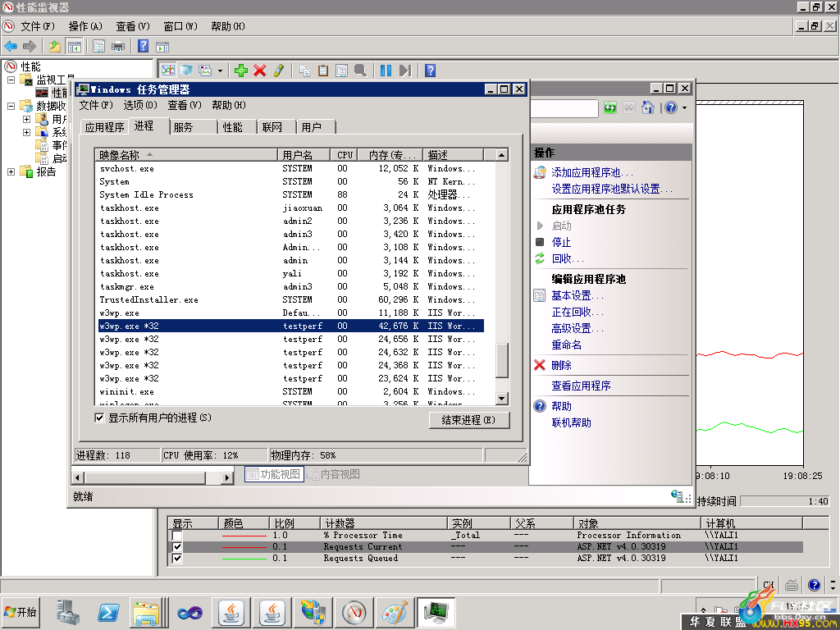
Task: Collapse the data collector sets tree node
Action: (x=11, y=106)
